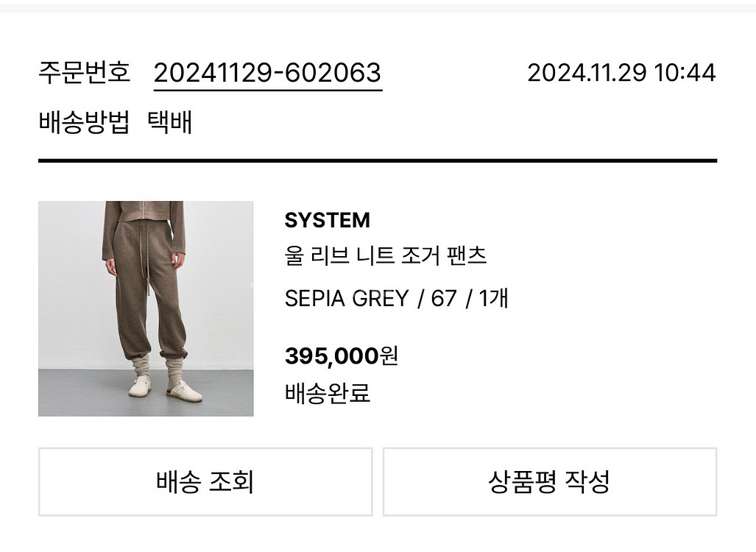756x552 pixels.
Task: Open the jogger pants product thumbnail
Action: 146,308
